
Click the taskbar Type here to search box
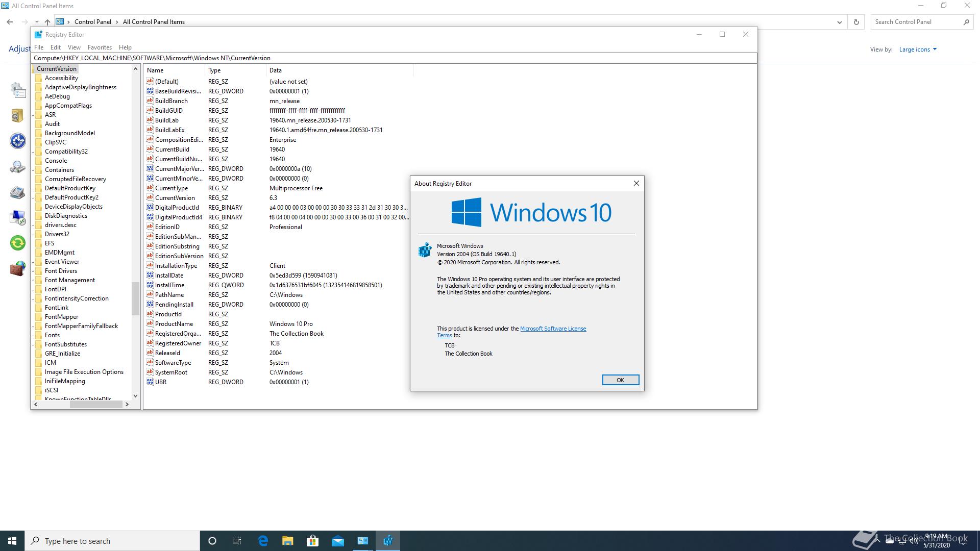(x=112, y=541)
